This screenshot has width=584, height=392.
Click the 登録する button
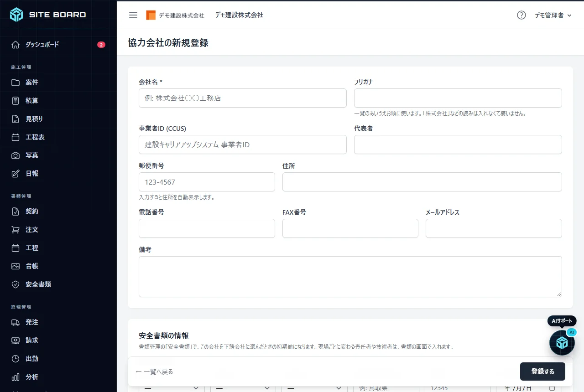(x=542, y=371)
